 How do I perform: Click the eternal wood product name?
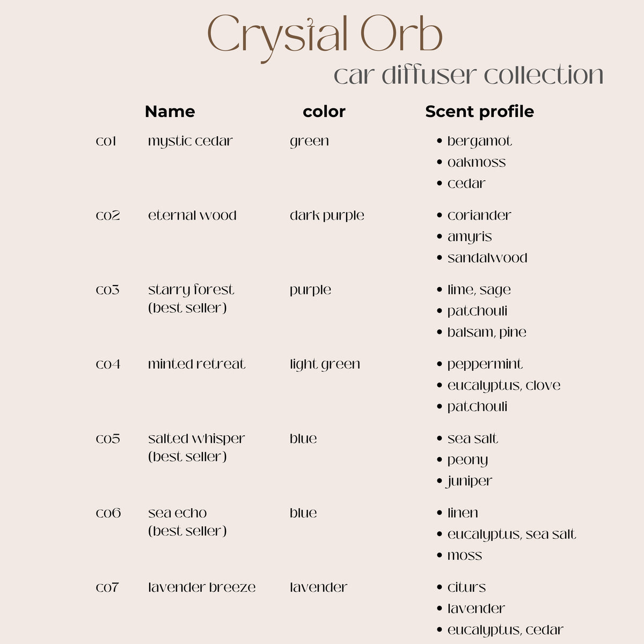tap(192, 216)
